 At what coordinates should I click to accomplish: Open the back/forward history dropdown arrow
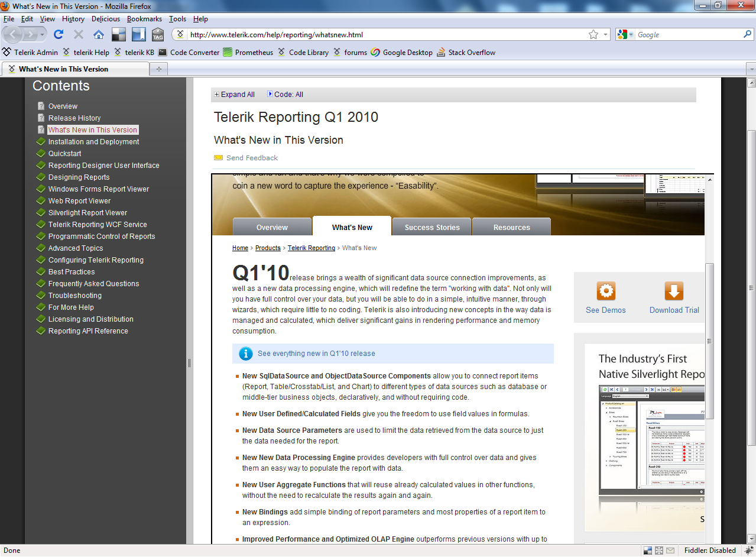(x=42, y=35)
